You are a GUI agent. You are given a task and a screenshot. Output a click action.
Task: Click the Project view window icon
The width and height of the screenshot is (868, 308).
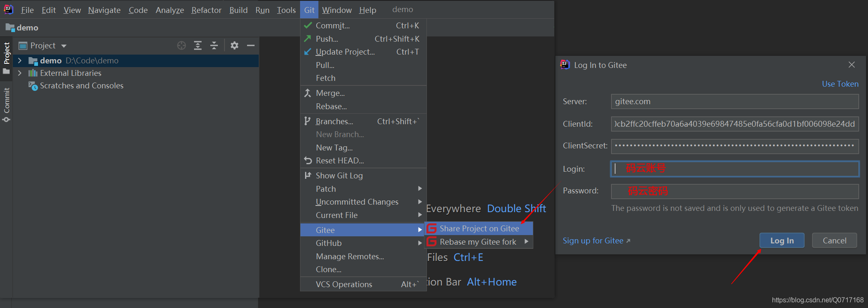(23, 45)
